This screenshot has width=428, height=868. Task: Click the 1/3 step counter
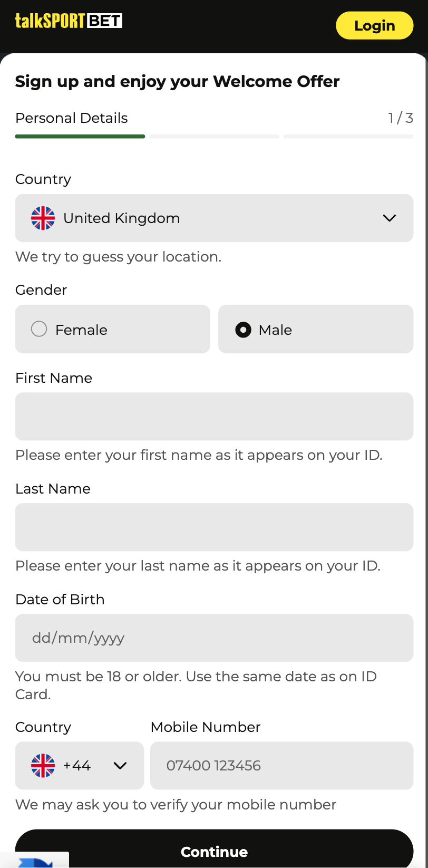pyautogui.click(x=401, y=118)
